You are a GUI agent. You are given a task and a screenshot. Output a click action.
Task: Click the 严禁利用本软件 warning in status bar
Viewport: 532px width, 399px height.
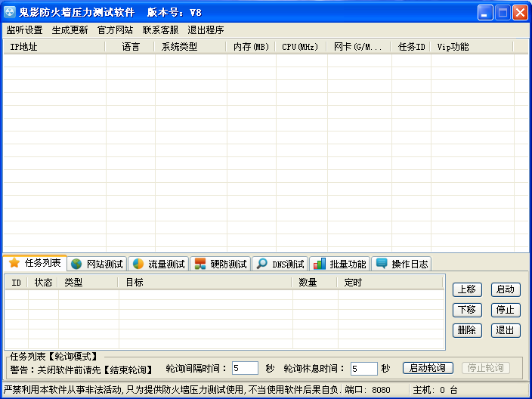click(171, 390)
